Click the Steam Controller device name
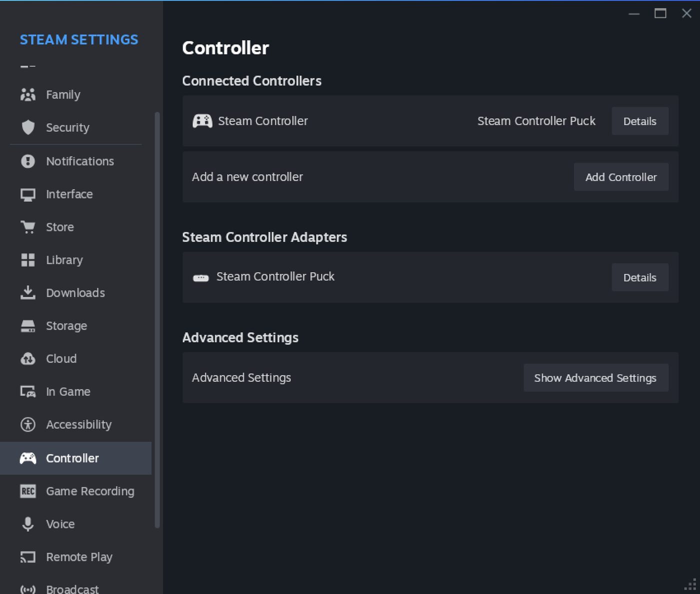Viewport: 700px width, 594px height. (263, 121)
